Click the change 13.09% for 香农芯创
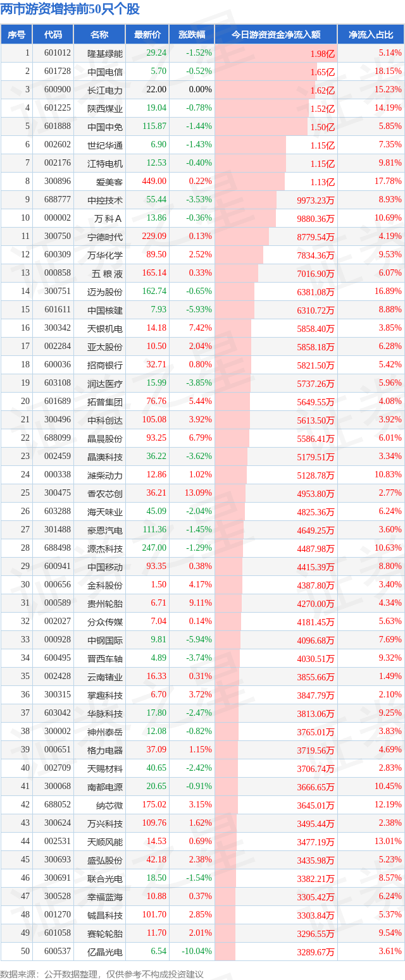The image size is (405, 980). click(x=198, y=493)
